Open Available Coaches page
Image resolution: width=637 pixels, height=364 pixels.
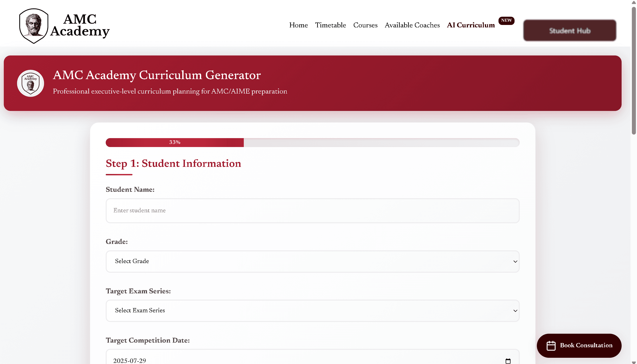pyautogui.click(x=412, y=25)
